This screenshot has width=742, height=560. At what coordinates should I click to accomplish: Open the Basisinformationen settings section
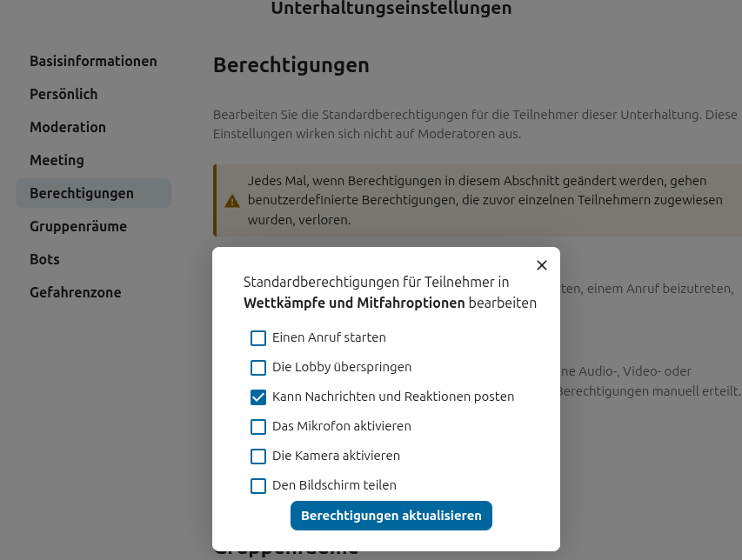point(93,62)
